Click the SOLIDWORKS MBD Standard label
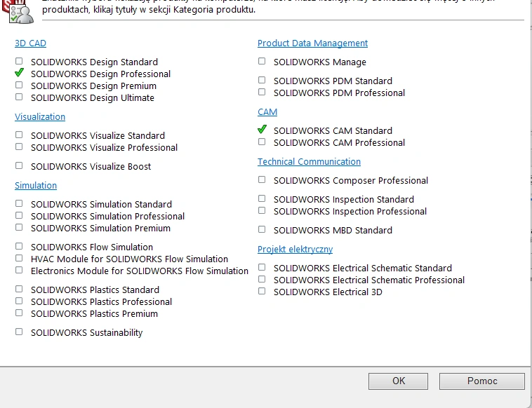Viewport: 532px width, 408px height. [333, 231]
